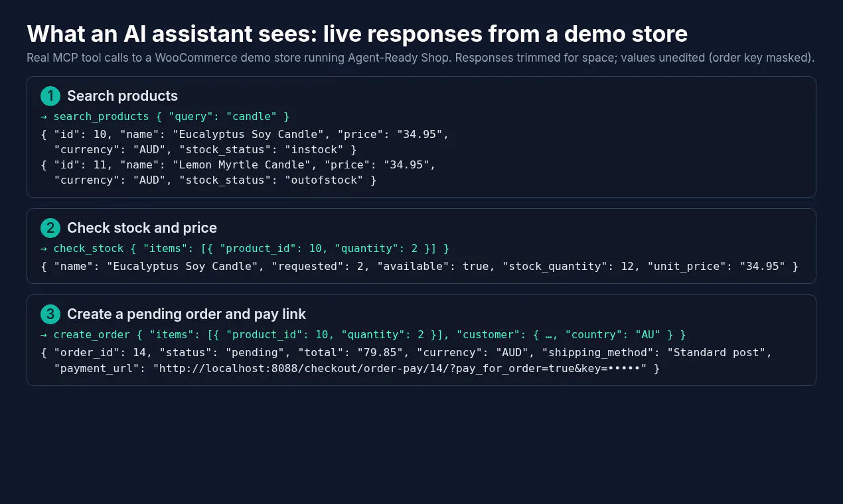Open the localhost order-pay payment URL
Image resolution: width=843 pixels, height=504 pixels.
click(400, 368)
